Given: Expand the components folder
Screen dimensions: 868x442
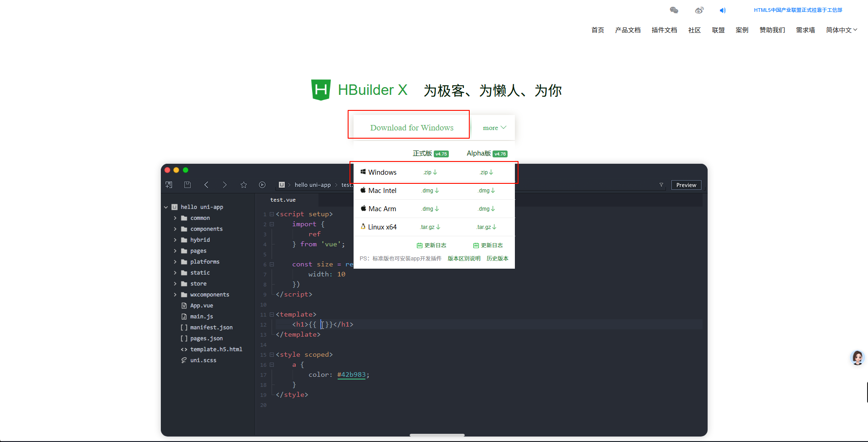Looking at the screenshot, I should pos(175,229).
